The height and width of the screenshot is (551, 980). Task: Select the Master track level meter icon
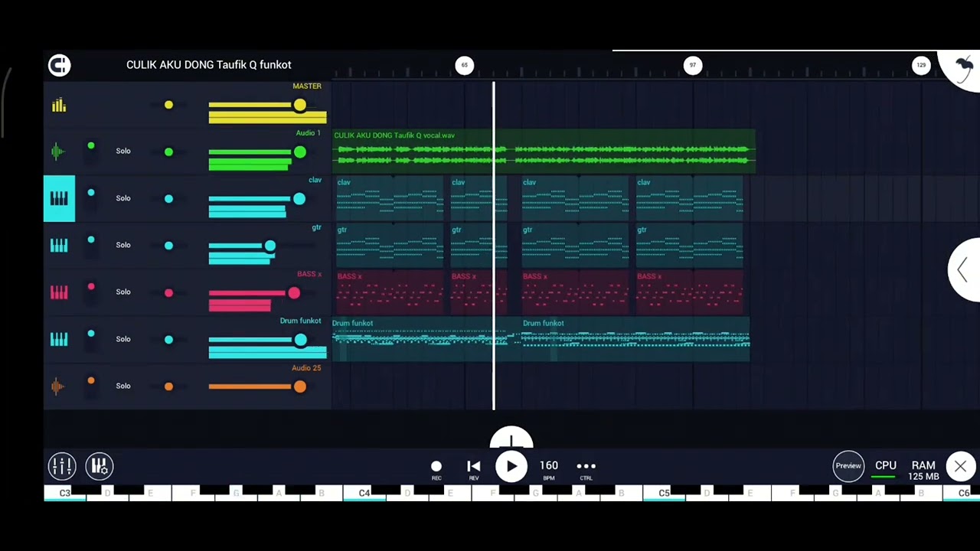pyautogui.click(x=59, y=106)
